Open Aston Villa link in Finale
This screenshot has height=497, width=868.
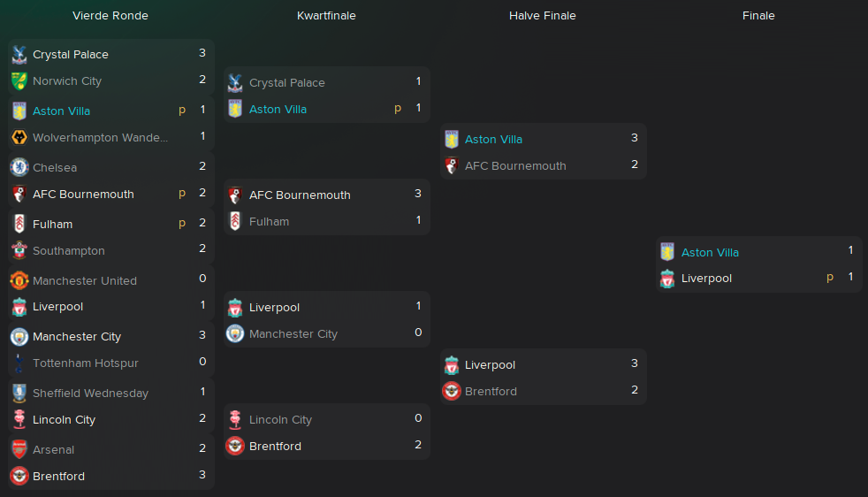(x=710, y=253)
